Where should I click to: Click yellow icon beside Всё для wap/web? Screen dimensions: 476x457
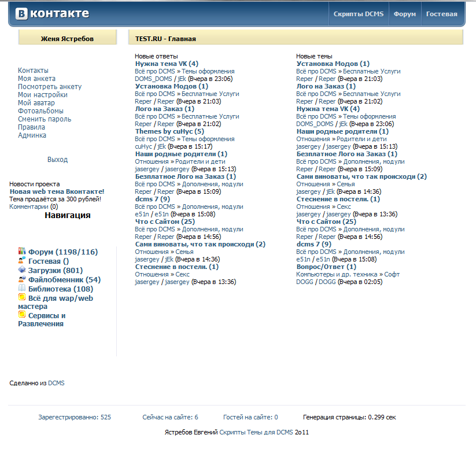22,297
